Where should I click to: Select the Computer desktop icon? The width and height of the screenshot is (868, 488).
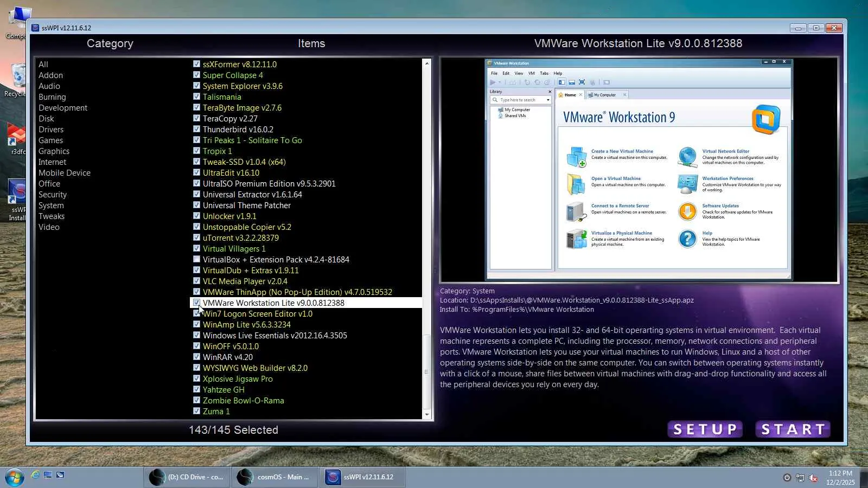[16, 23]
